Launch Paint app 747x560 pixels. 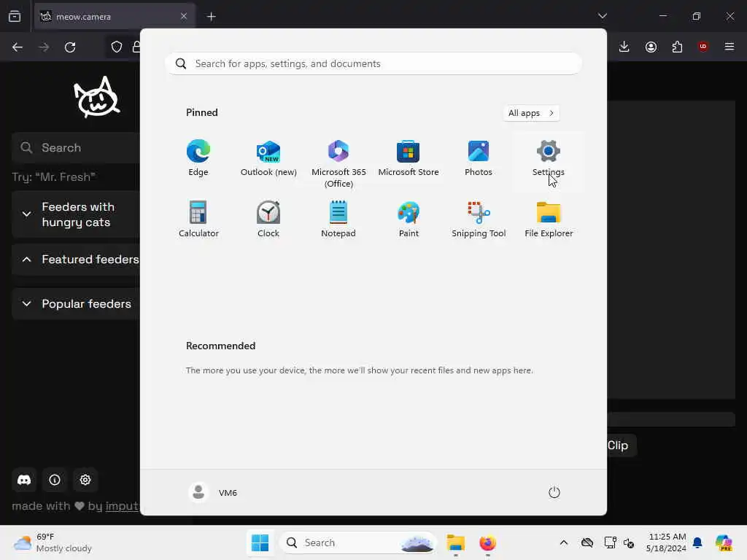click(x=409, y=219)
